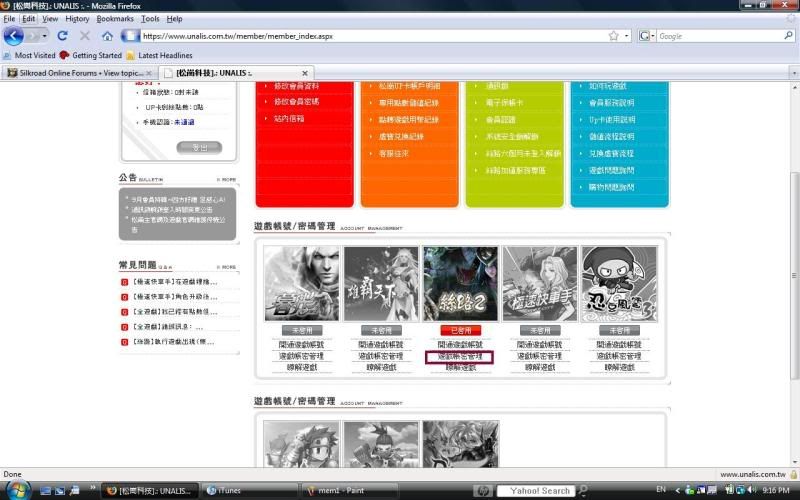Screen dimensions: 800x500
Task: Click 開通遊戲帳號 link under 絲路2
Action: click(x=460, y=345)
